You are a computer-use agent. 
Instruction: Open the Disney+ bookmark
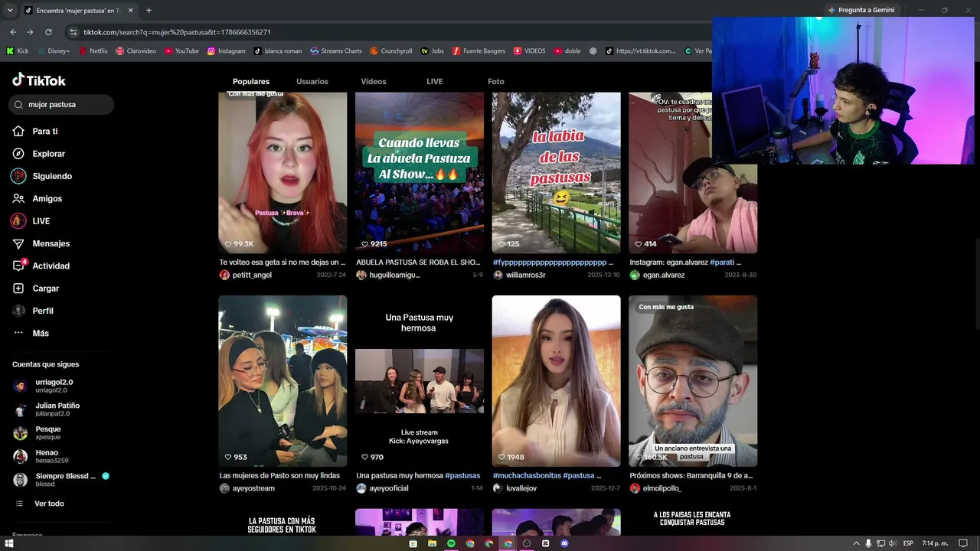tap(53, 51)
